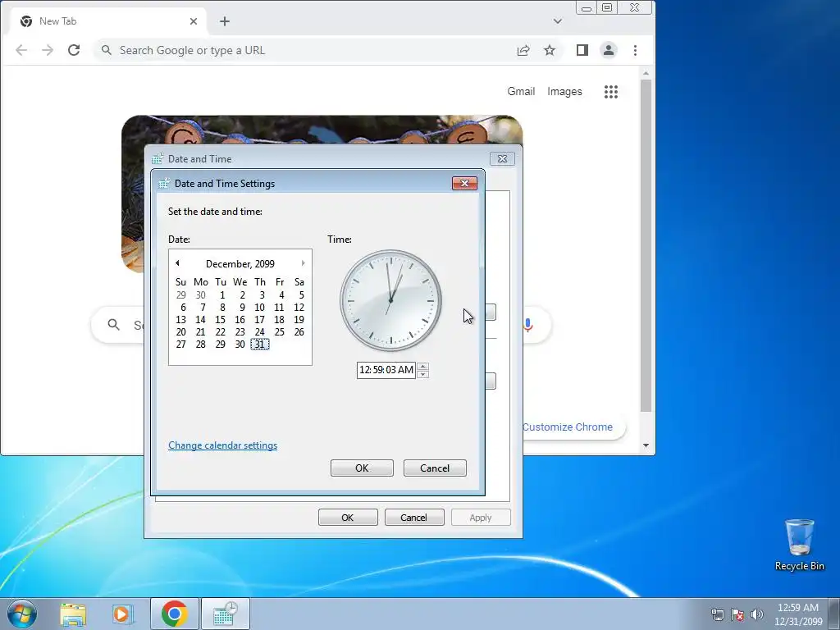Select December 31 in calendar
Screen dimensions: 840x630
point(260,345)
